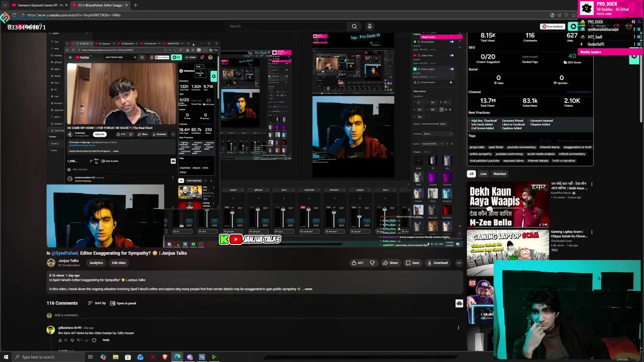Click the 'youtube commentary' tag chip

(x=521, y=147)
